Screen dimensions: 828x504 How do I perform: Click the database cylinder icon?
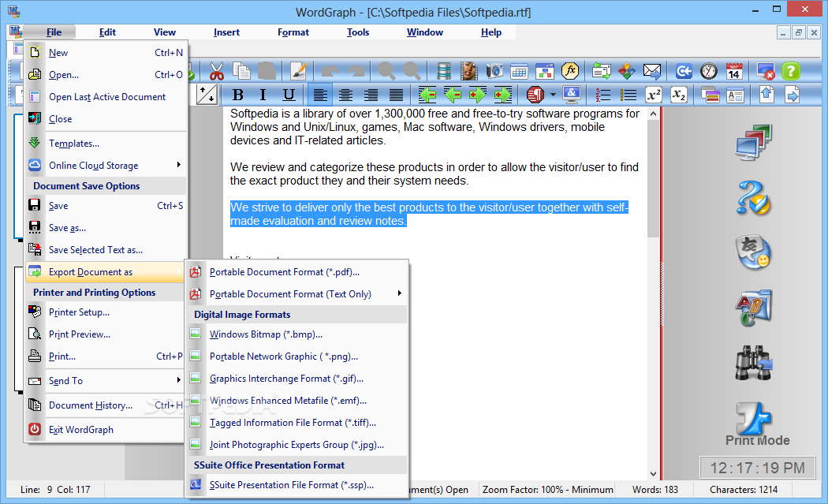coord(443,71)
